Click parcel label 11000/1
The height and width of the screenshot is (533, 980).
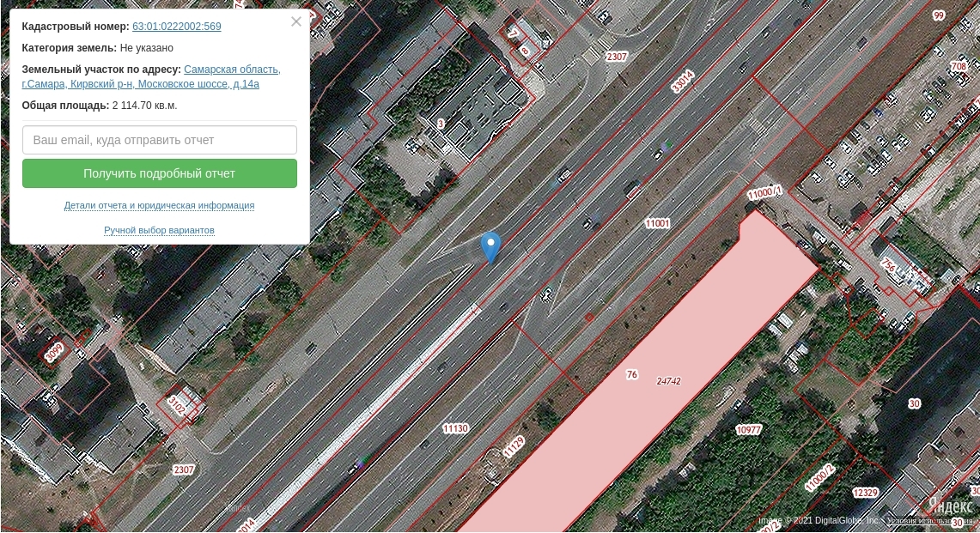pos(764,192)
